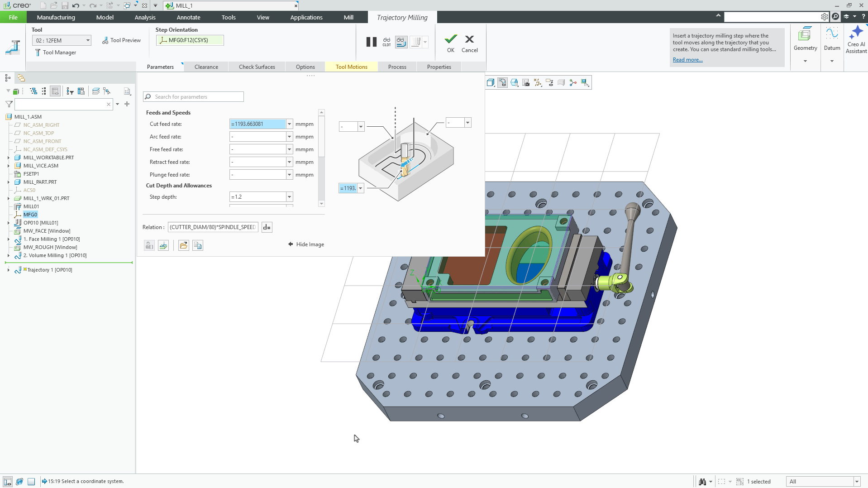This screenshot has height=488, width=868.
Task: Toggle display style in graphics toolbar
Action: point(491,82)
